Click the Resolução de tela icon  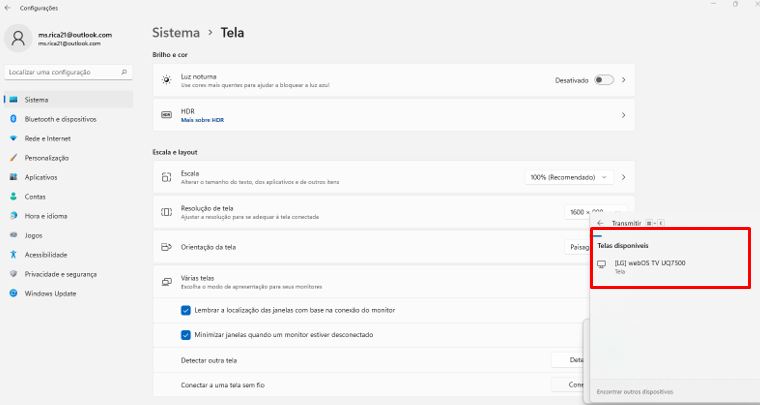pyautogui.click(x=166, y=212)
